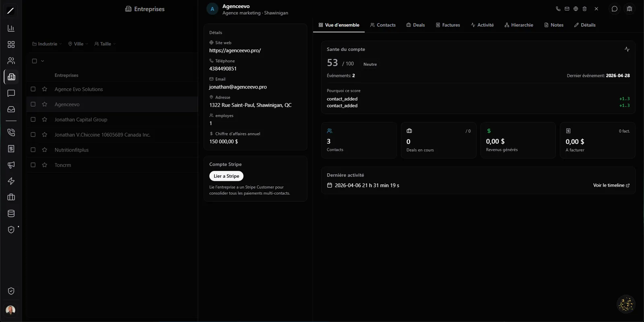Switch to the Factures tab

448,25
